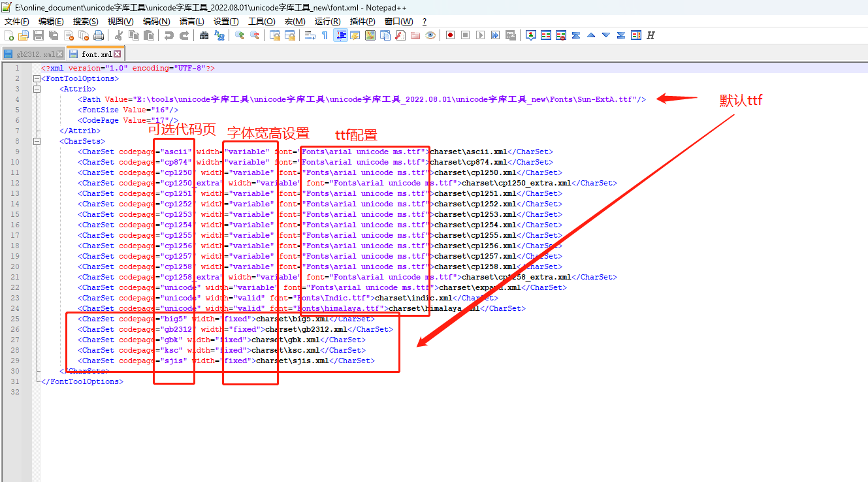Zoom in using the magnifier plus icon

click(x=240, y=35)
